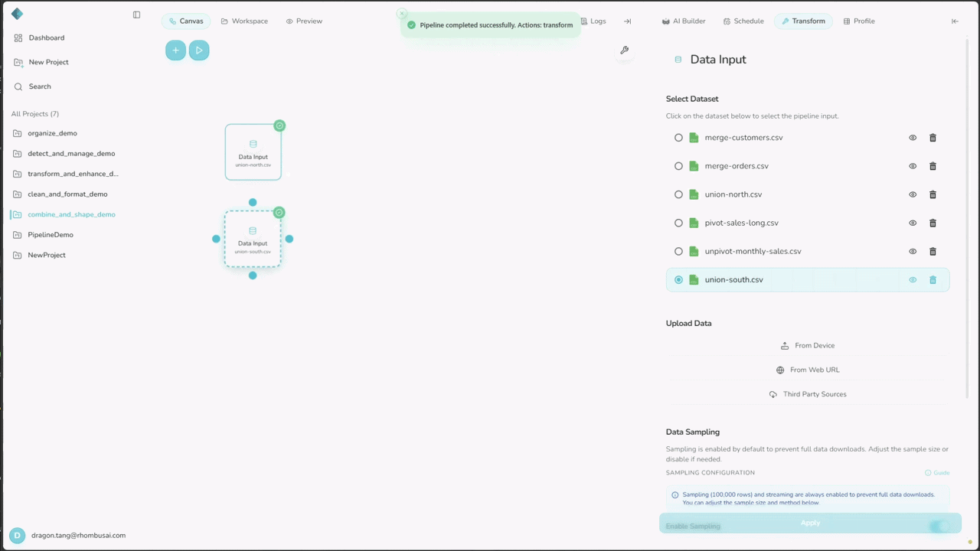
Task: Delete the unpivot-monthly-sales.csv dataset
Action: coord(933,251)
